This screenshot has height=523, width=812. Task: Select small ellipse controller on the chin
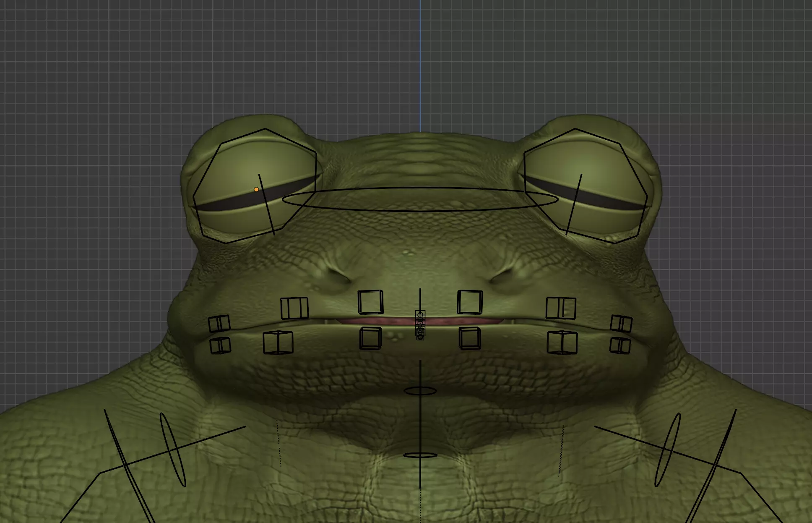(x=420, y=391)
